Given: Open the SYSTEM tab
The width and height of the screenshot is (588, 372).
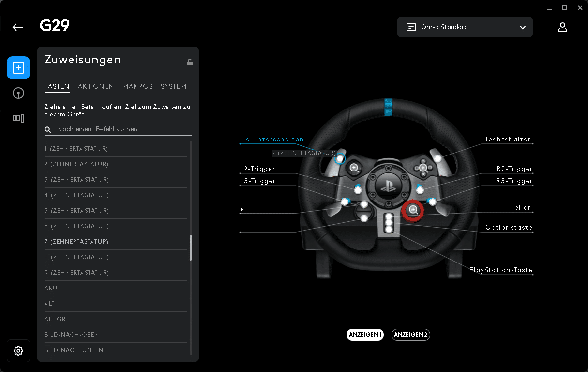Looking at the screenshot, I should click(x=173, y=86).
